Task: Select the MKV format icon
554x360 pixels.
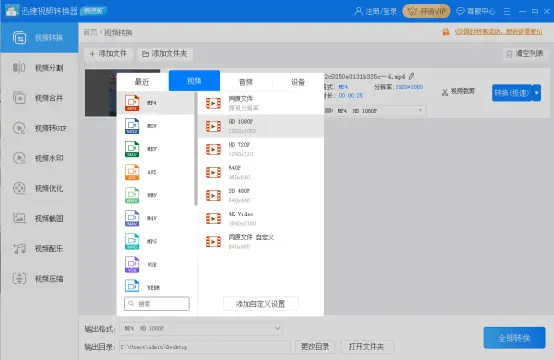Action: 132,149
